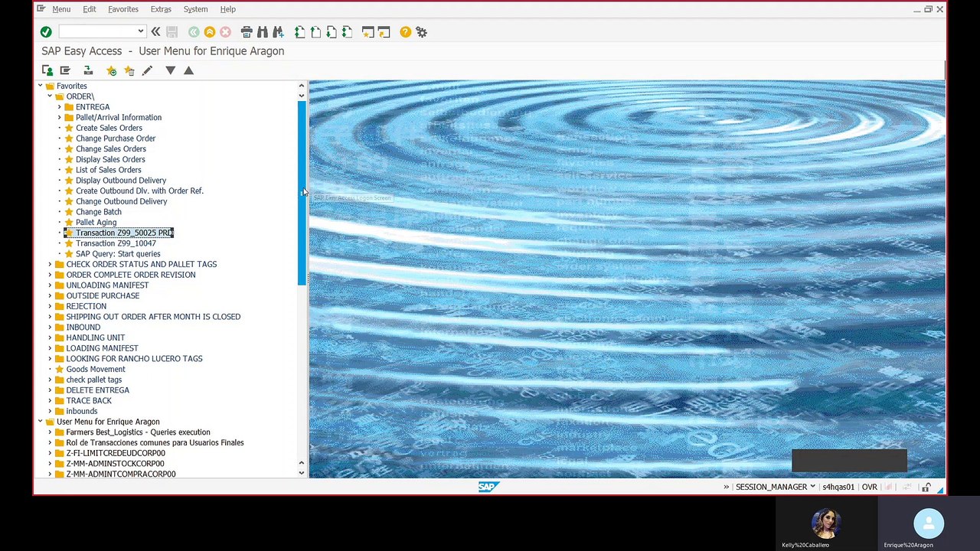This screenshot has width=980, height=551.
Task: Open Customize Local Layout gear icon
Action: click(x=421, y=32)
